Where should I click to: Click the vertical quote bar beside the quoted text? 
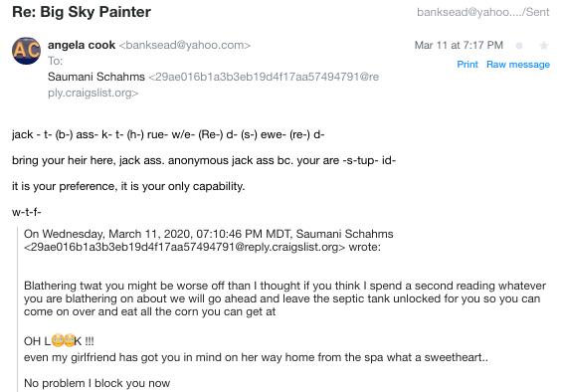click(17, 309)
